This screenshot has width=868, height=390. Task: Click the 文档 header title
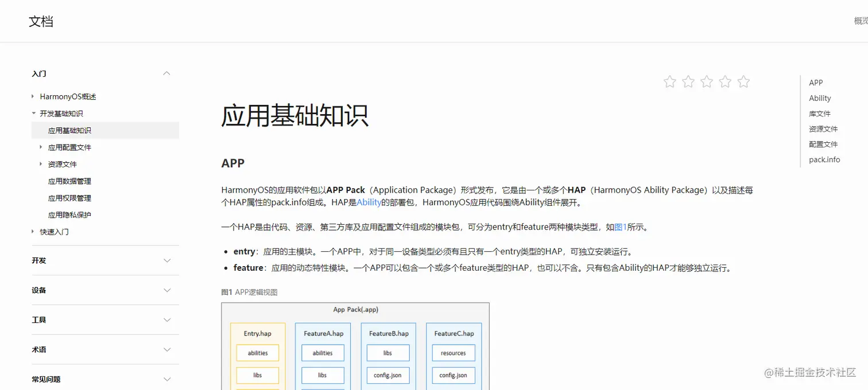click(x=41, y=22)
